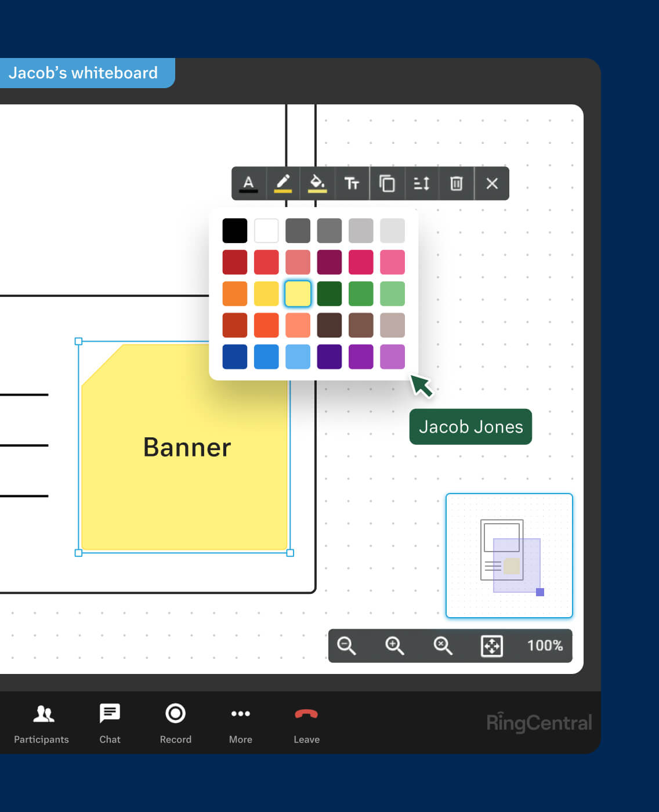Open the More options menu
Image resolution: width=659 pixels, height=812 pixels.
pos(240,723)
